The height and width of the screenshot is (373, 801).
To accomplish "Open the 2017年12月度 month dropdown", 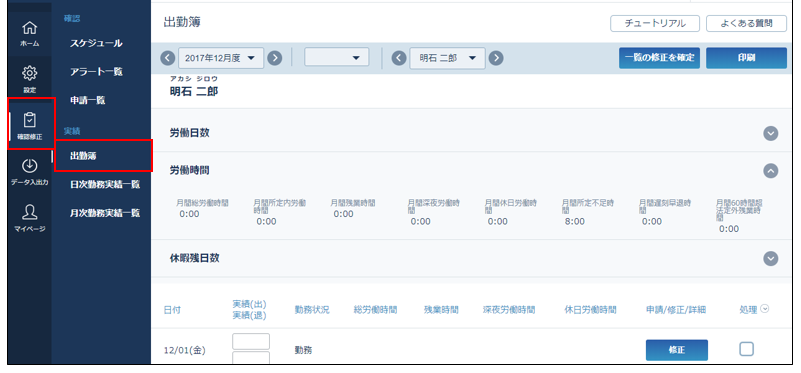I will pyautogui.click(x=221, y=58).
